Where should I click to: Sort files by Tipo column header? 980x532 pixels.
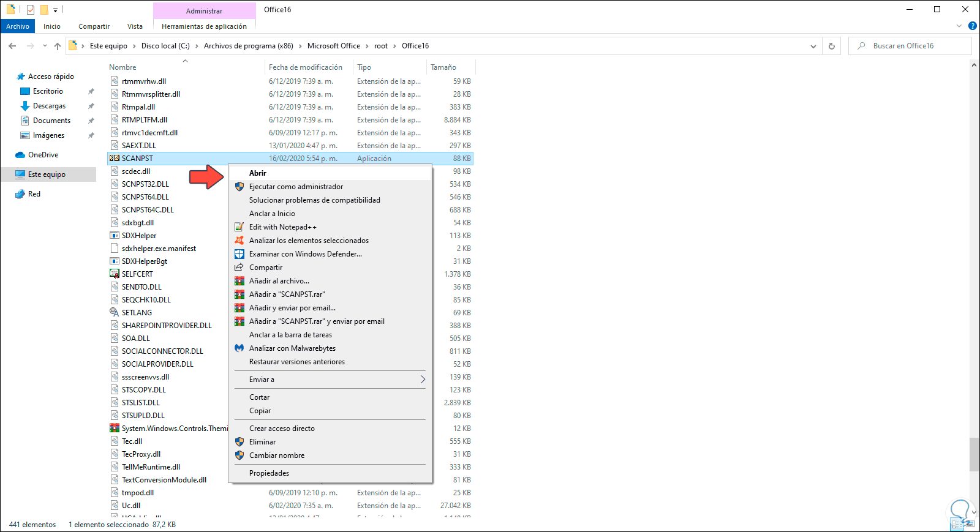pyautogui.click(x=390, y=67)
